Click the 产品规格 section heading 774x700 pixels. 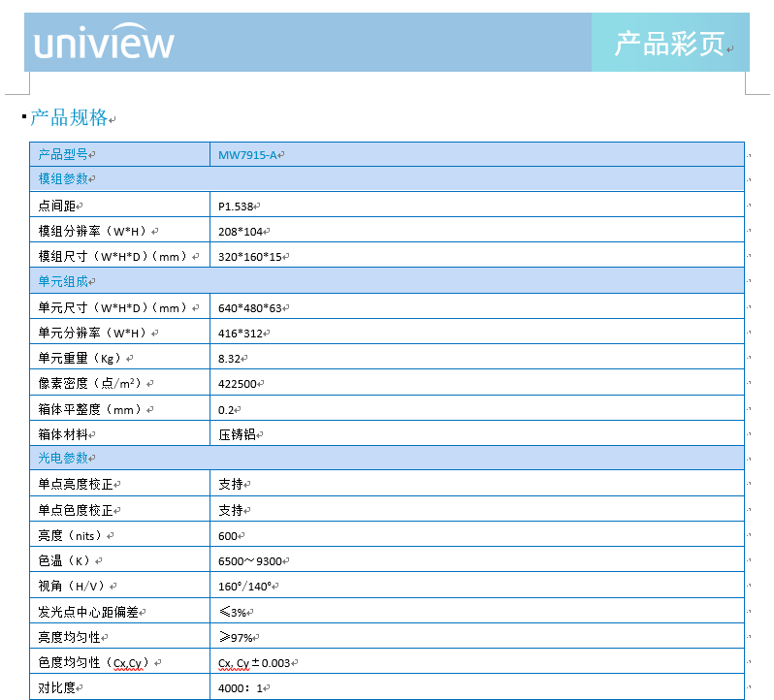(x=69, y=118)
